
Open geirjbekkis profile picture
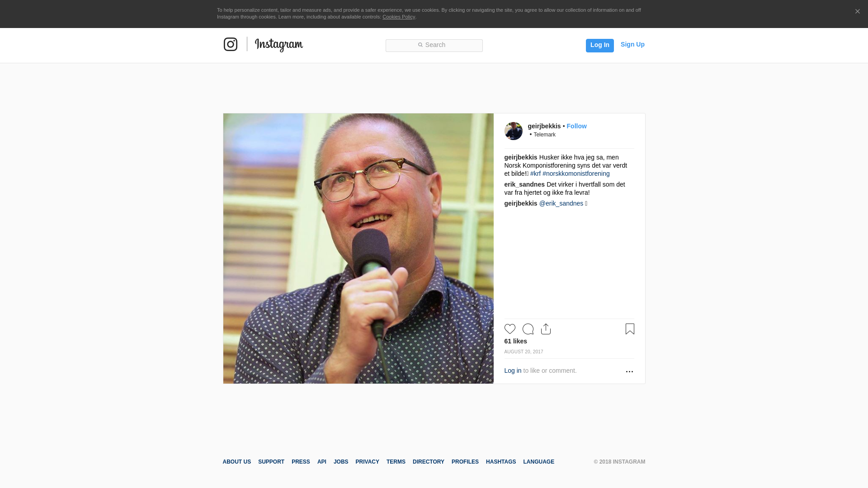click(514, 131)
